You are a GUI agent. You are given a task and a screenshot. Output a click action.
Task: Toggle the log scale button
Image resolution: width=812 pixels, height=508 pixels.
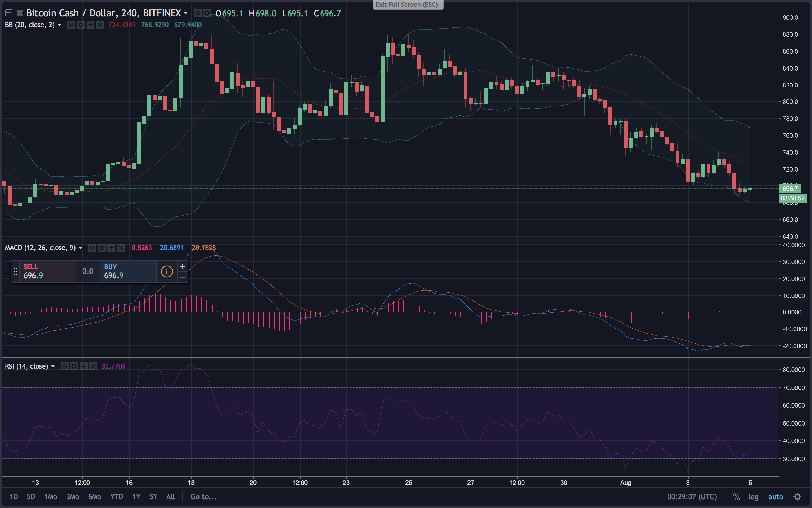(753, 497)
